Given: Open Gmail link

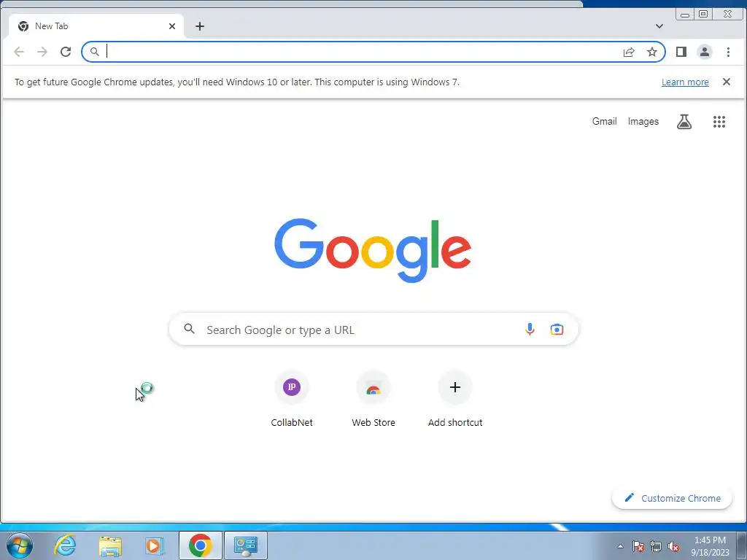Looking at the screenshot, I should pos(605,122).
